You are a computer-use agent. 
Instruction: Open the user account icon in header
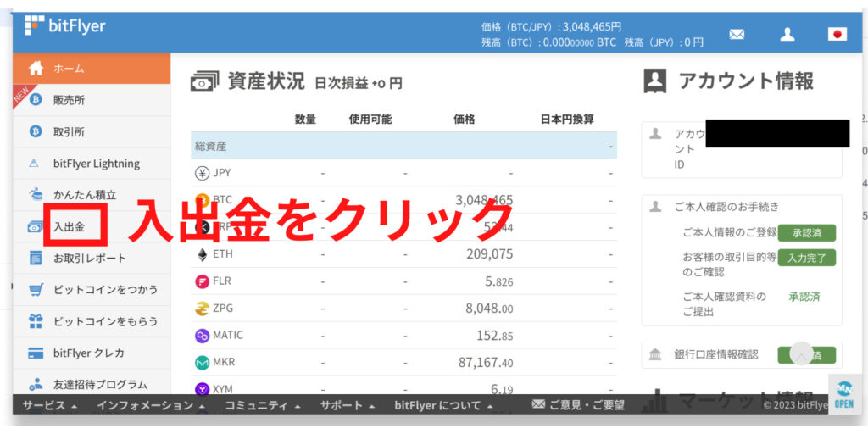click(787, 34)
